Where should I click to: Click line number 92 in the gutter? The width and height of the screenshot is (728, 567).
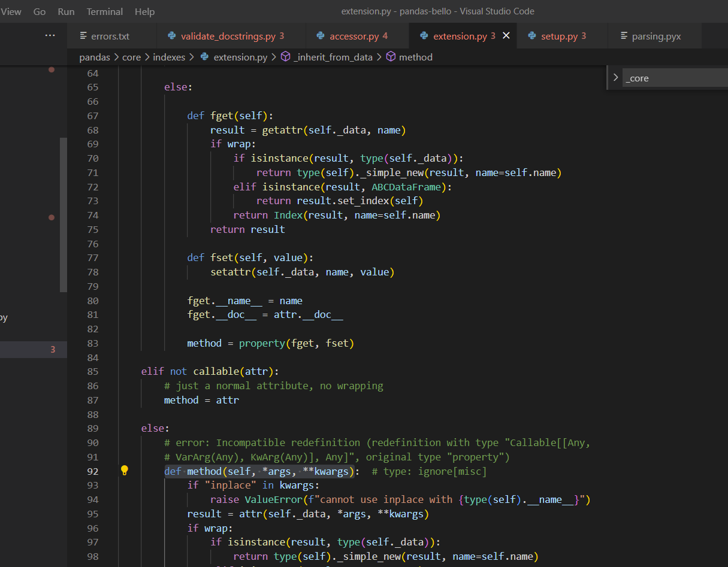click(92, 471)
